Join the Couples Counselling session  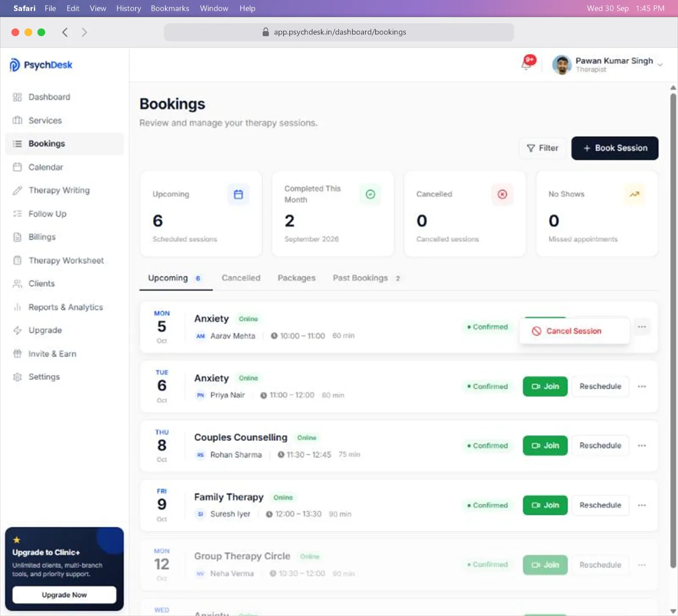pos(545,446)
